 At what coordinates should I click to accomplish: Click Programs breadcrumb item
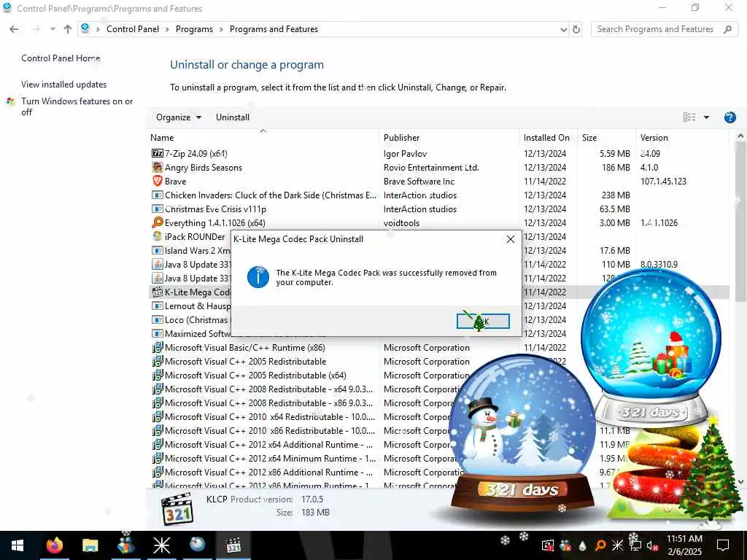(x=194, y=29)
